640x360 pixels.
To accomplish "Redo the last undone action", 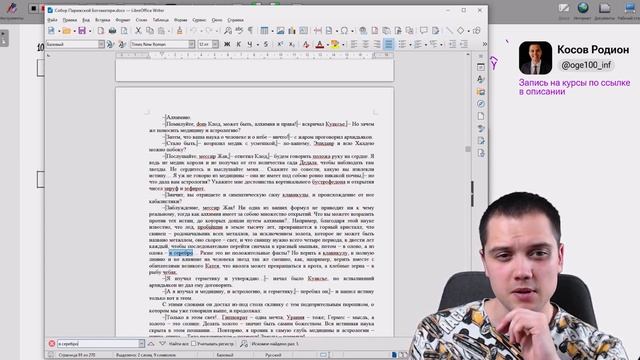I will 209,31.
